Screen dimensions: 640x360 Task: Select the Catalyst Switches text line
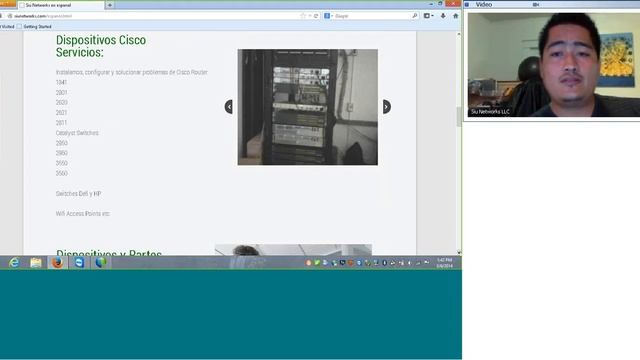(x=77, y=133)
